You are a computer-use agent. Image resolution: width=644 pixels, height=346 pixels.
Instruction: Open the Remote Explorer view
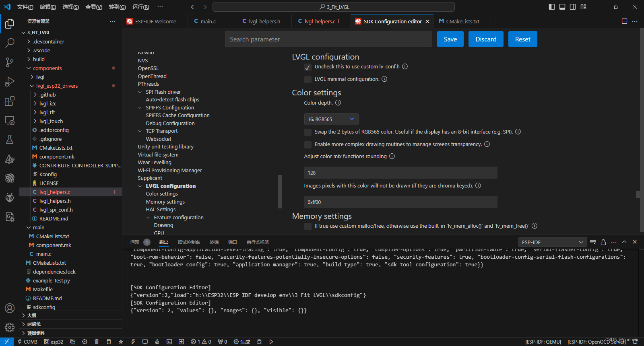coord(10,120)
